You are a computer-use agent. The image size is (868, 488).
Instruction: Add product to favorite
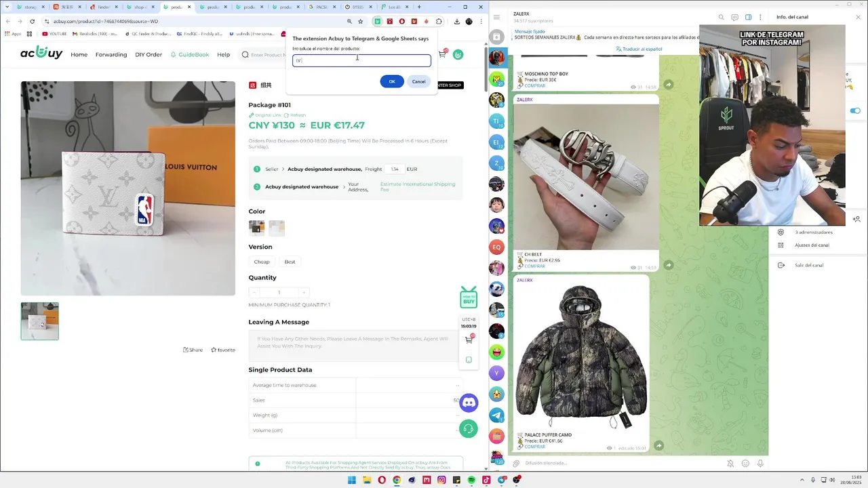point(223,350)
